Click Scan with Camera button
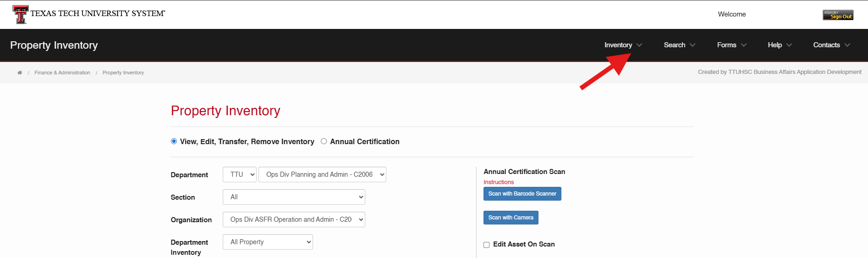Image resolution: width=868 pixels, height=258 pixels. click(x=511, y=218)
